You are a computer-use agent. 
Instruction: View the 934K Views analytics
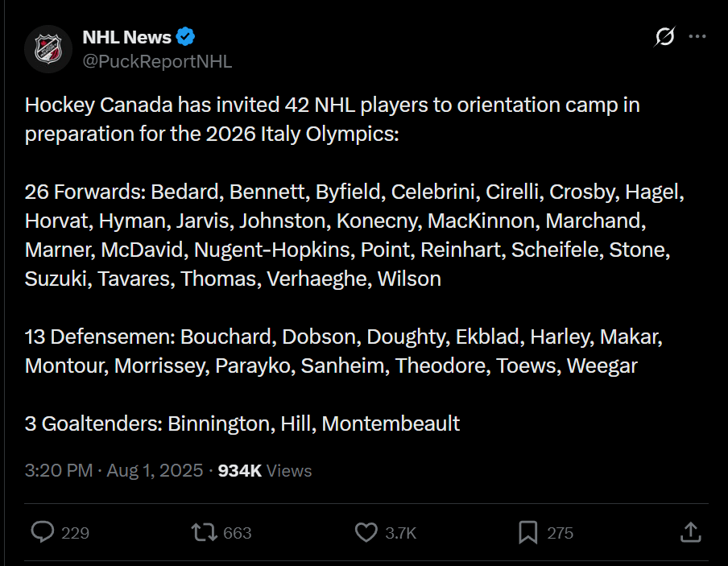click(x=265, y=470)
